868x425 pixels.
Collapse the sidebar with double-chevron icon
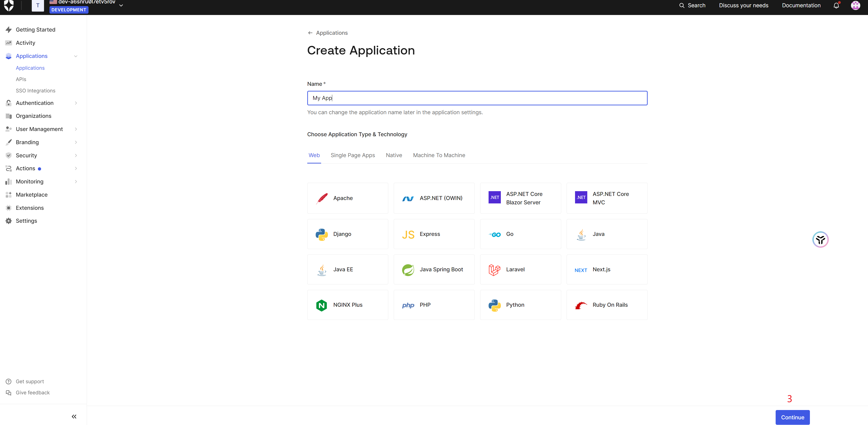tap(74, 417)
